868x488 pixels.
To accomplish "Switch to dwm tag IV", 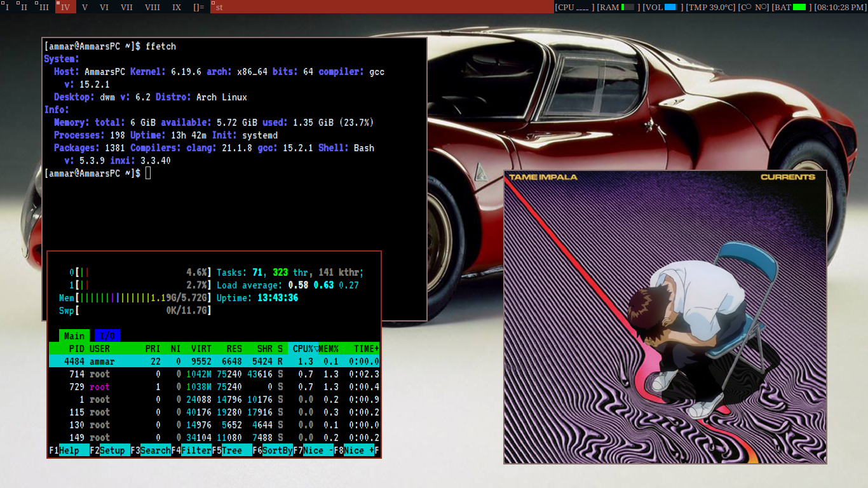I will pyautogui.click(x=65, y=7).
